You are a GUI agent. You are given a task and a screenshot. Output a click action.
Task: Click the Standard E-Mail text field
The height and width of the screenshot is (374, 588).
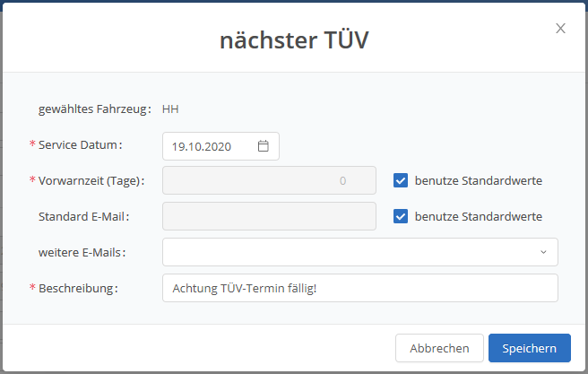tap(268, 216)
